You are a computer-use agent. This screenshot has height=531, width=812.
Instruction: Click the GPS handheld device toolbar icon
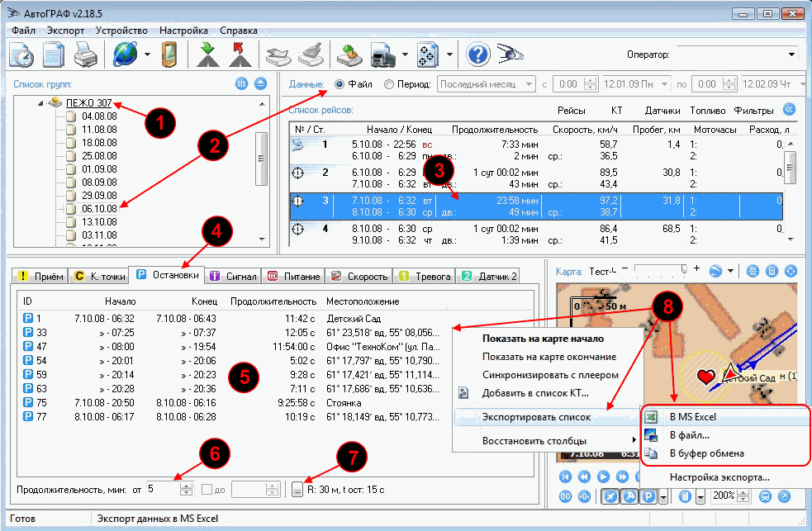tap(169, 55)
